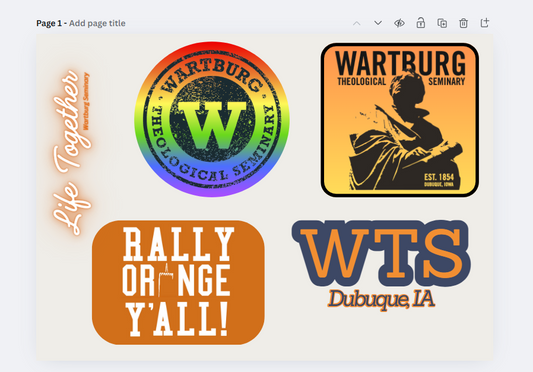The image size is (533, 372).
Task: Select the 'Dubuque, IA' text
Action: click(381, 299)
